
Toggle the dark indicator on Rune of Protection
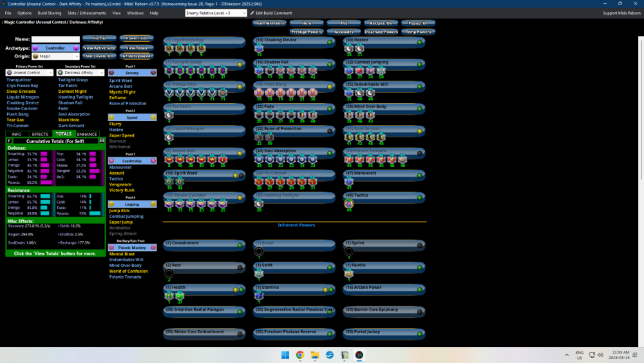point(330,131)
